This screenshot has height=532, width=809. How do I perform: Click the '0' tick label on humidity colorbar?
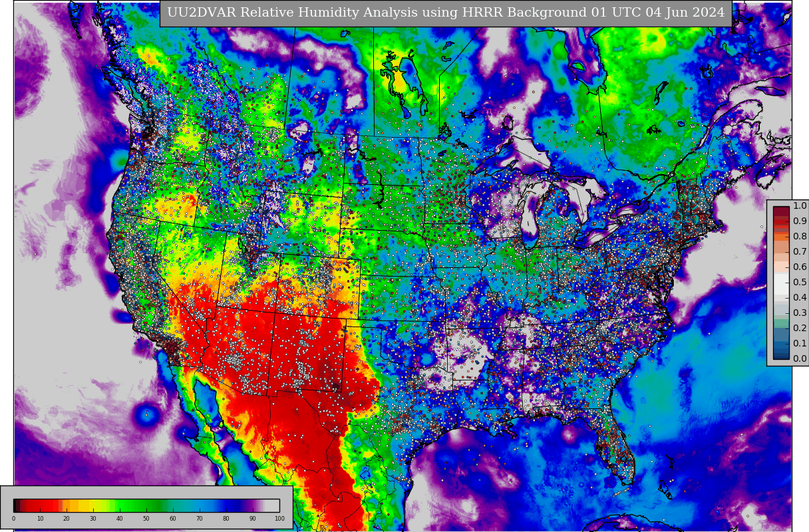[13, 518]
